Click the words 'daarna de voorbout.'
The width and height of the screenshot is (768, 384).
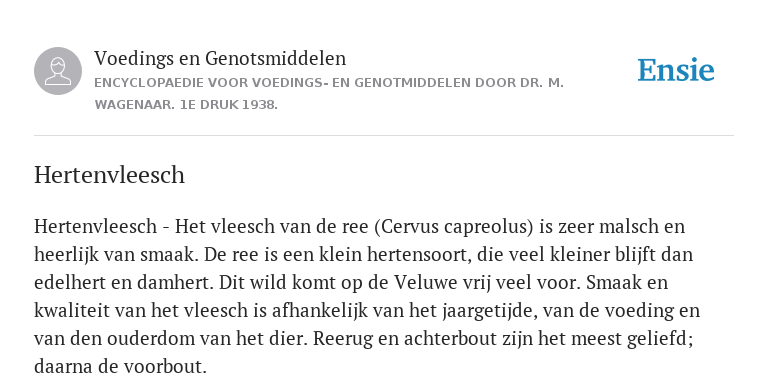[120, 366]
